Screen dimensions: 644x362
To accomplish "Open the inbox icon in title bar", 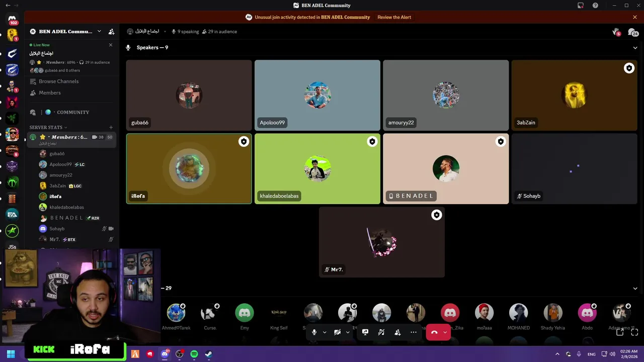I will 580,6.
